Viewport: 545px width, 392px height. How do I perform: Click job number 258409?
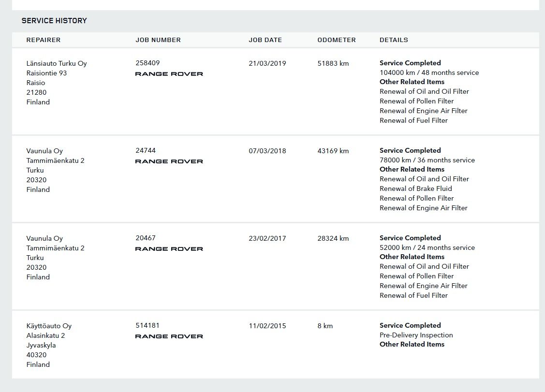tap(147, 63)
